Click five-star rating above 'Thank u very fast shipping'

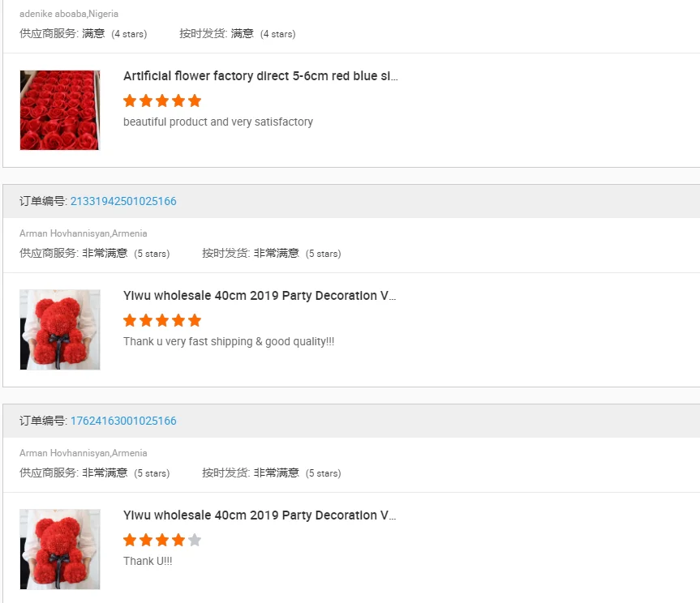(x=162, y=320)
